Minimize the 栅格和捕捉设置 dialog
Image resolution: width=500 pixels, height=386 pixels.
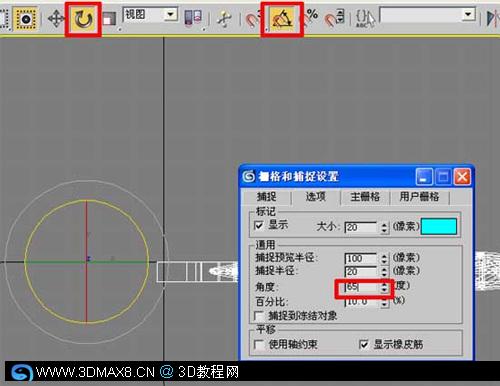pyautogui.click(x=424, y=176)
